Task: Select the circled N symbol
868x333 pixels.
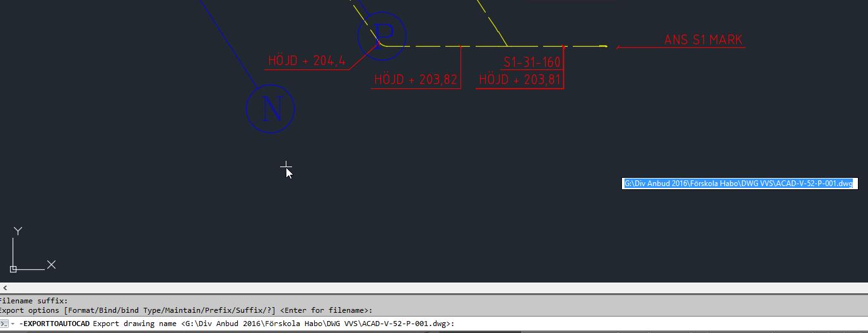Action: (x=271, y=109)
